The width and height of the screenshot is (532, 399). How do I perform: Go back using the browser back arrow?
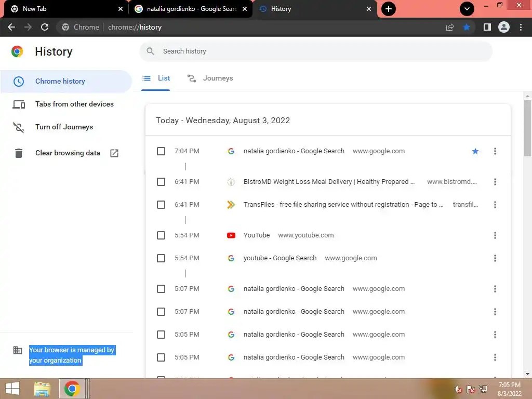(11, 27)
